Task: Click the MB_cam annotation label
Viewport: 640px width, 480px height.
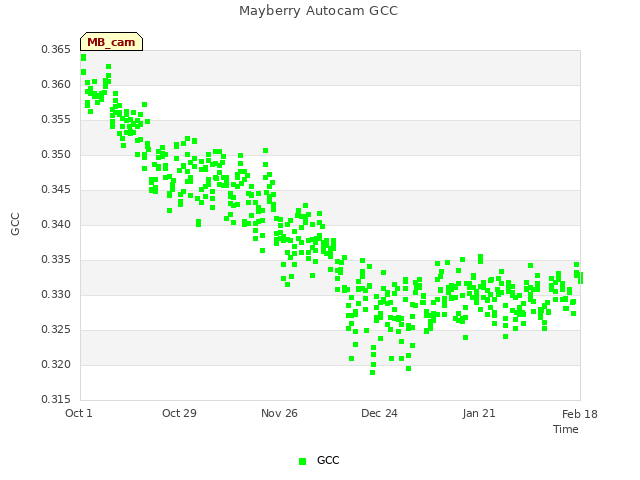Action: point(111,42)
